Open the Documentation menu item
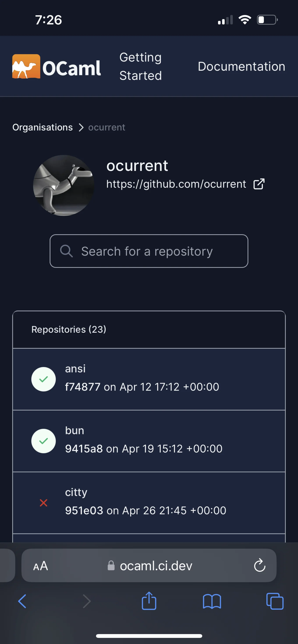This screenshot has height=644, width=298. point(241,66)
